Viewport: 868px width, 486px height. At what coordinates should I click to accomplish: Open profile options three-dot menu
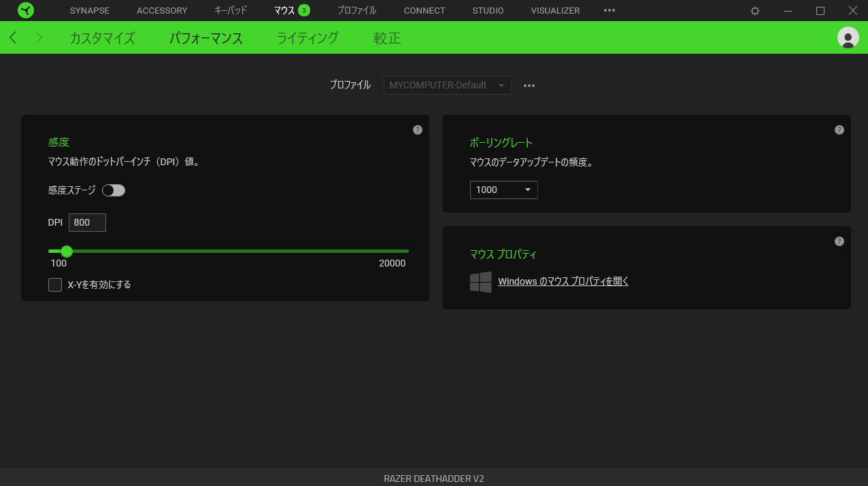tap(529, 86)
